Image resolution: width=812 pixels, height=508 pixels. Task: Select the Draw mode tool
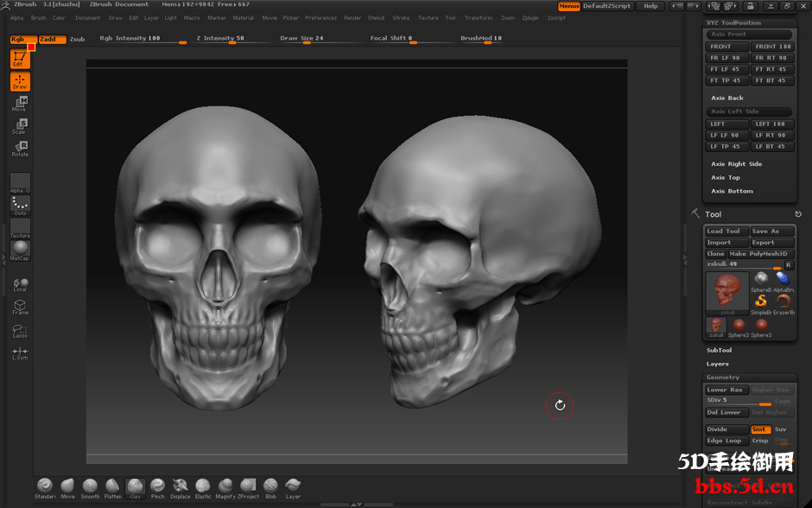click(20, 82)
